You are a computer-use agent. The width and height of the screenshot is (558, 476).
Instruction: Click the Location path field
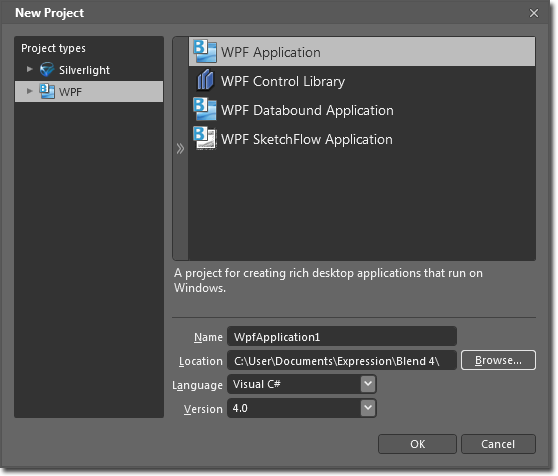pos(342,361)
